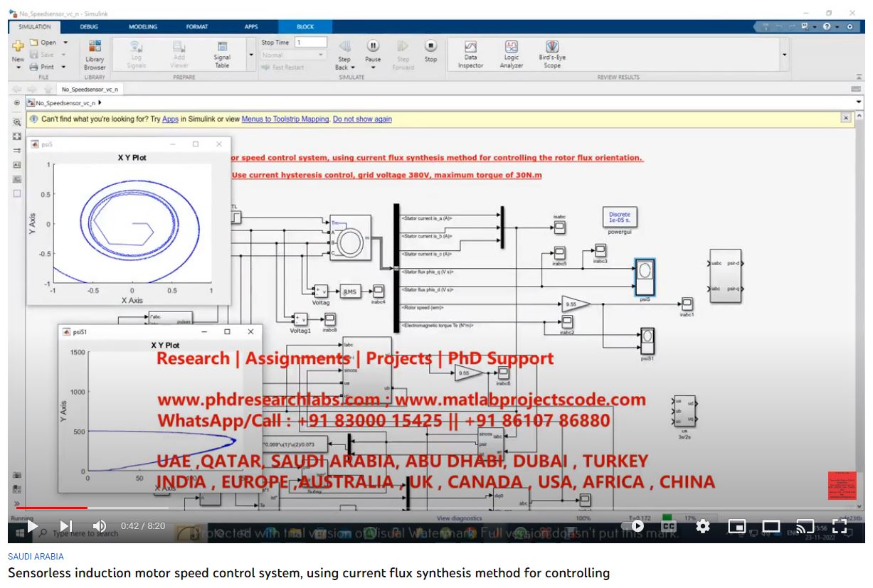
Task: Switch to theater mode
Action: (x=771, y=526)
